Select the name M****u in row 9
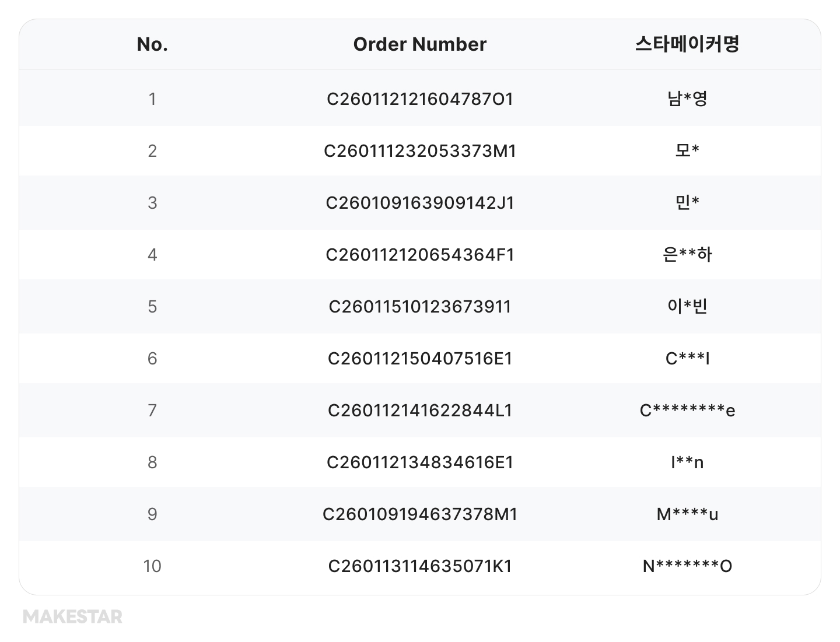The image size is (840, 642). tap(687, 514)
